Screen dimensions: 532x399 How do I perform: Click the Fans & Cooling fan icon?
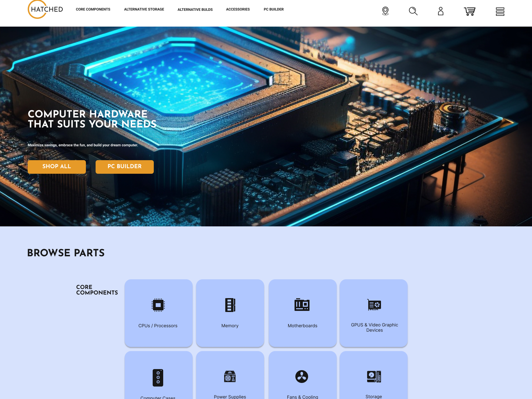pos(302,377)
